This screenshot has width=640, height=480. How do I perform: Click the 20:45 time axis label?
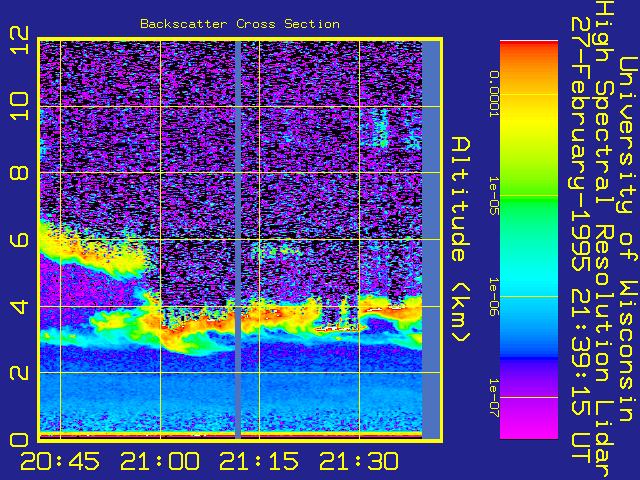pos(60,461)
